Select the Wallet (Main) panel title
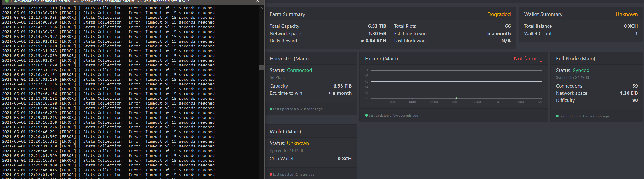Viewport: 644px width, 179px height. [285, 131]
